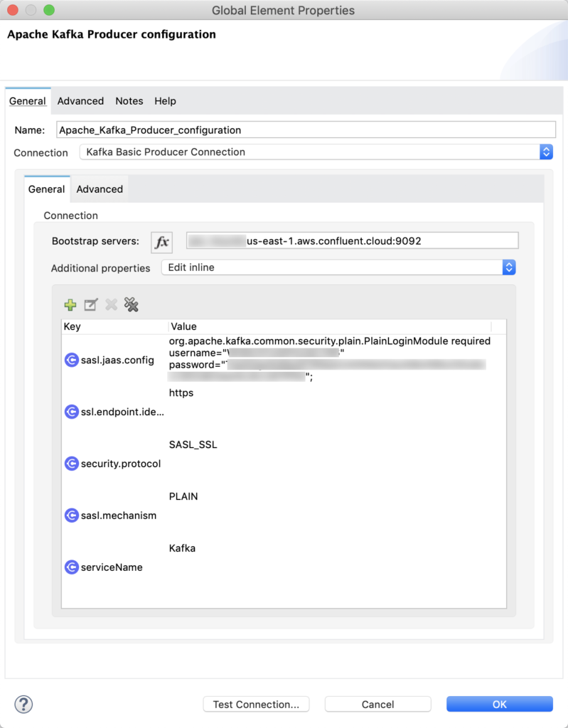This screenshot has width=568, height=728.
Task: Click the security.protocol property icon
Action: coord(71,464)
